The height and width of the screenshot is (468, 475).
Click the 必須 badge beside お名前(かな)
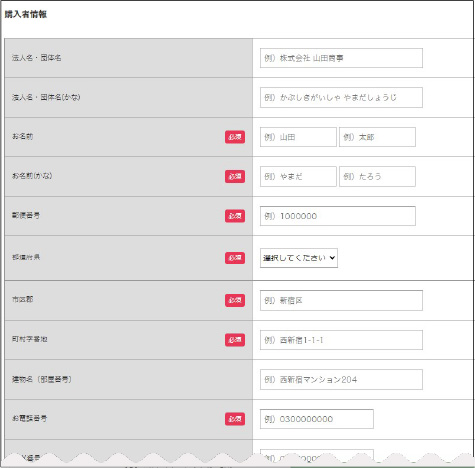click(x=235, y=176)
